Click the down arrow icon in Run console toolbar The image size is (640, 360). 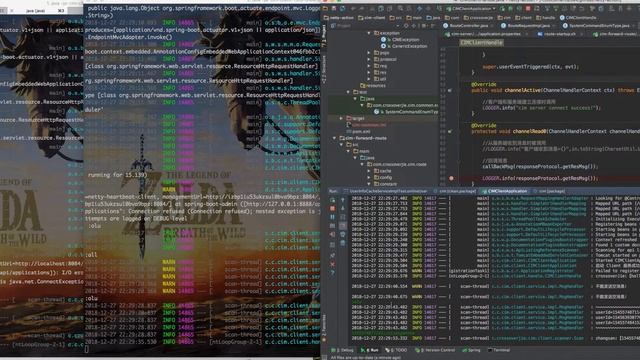(342, 209)
